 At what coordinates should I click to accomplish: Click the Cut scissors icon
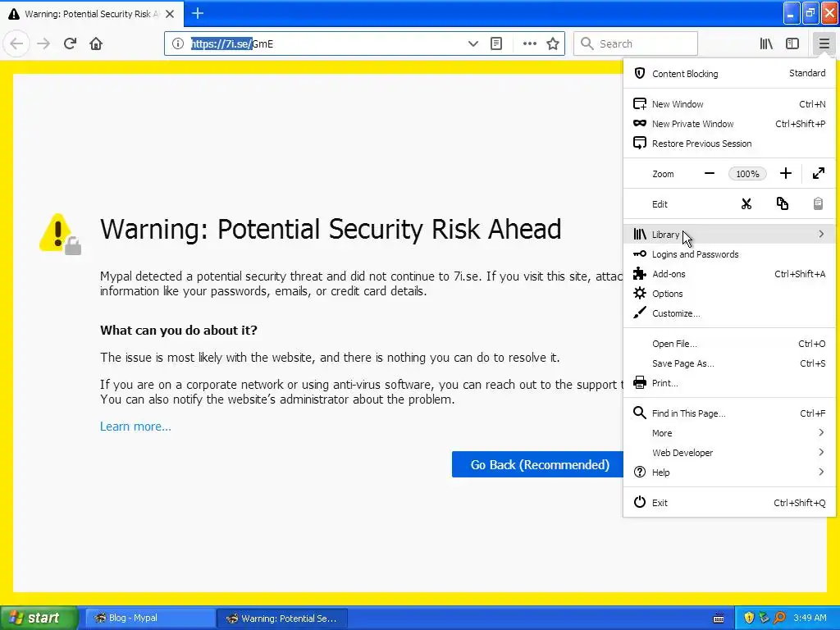coord(746,204)
